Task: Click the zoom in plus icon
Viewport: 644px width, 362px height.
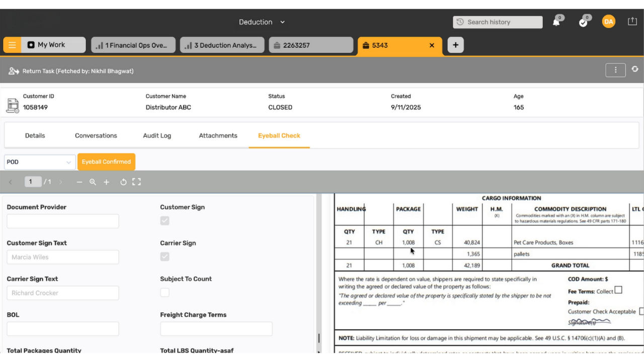Action: (107, 182)
